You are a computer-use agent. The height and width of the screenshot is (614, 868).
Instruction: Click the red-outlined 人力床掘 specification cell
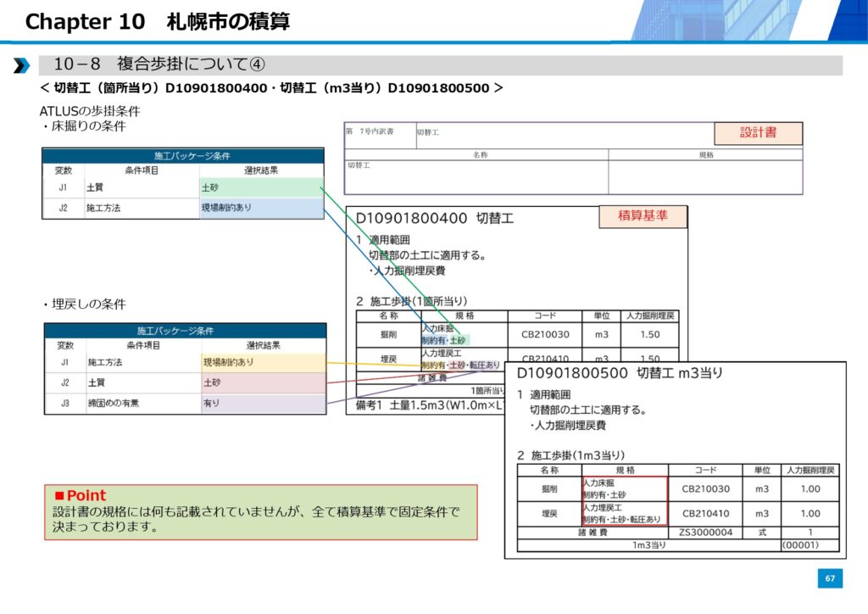pyautogui.click(x=623, y=488)
